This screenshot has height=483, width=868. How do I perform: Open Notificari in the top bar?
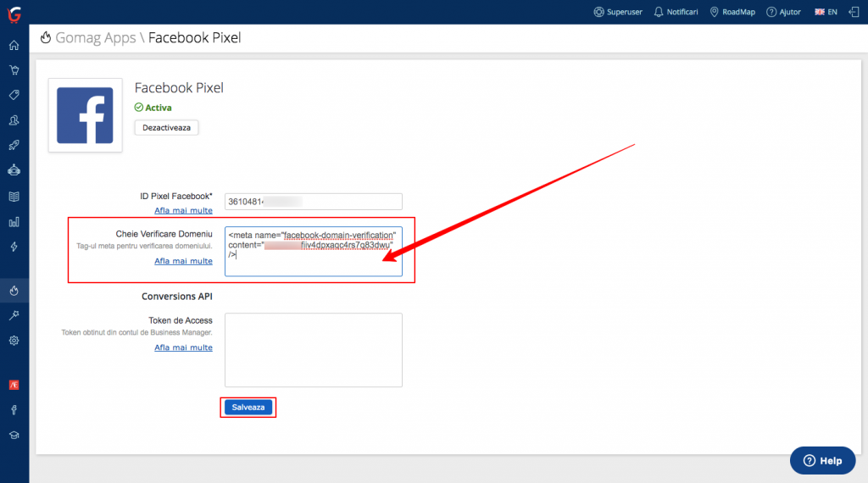(676, 12)
